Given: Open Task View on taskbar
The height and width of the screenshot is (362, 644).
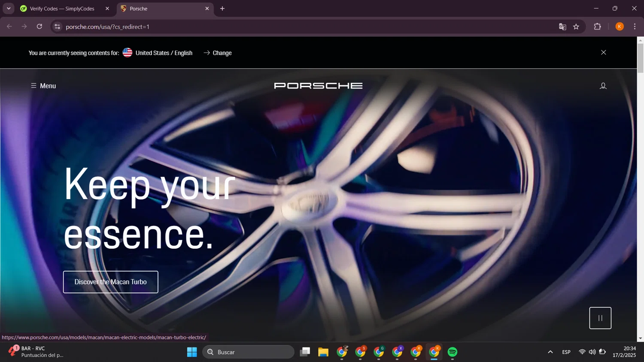Looking at the screenshot, I should (x=305, y=352).
